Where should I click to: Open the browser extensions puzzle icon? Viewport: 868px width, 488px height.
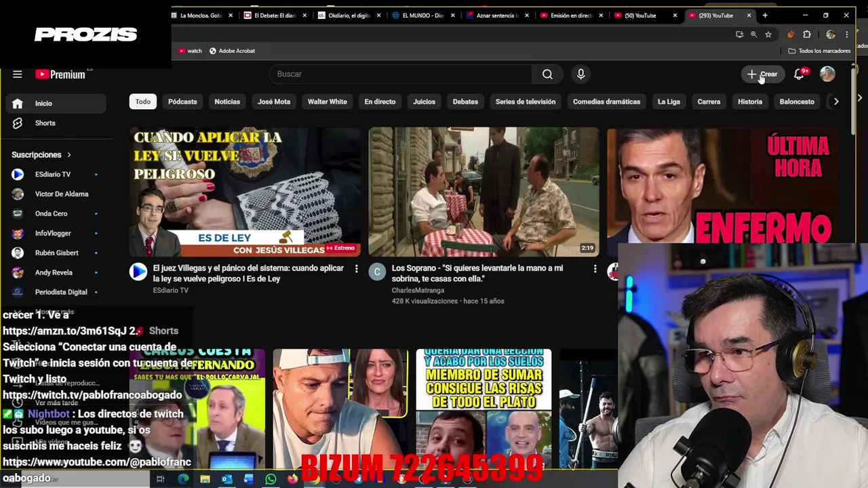click(807, 34)
